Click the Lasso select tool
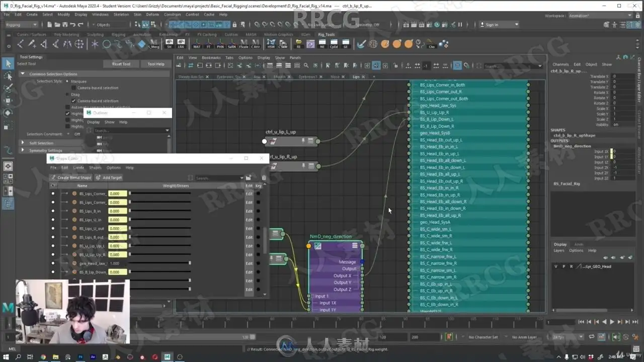This screenshot has height=362, width=644. pos(8,76)
